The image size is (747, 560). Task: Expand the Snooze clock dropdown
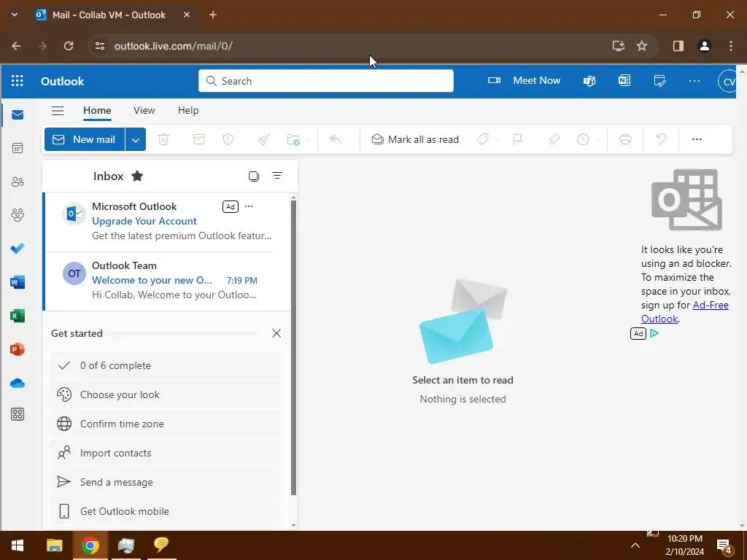597,139
